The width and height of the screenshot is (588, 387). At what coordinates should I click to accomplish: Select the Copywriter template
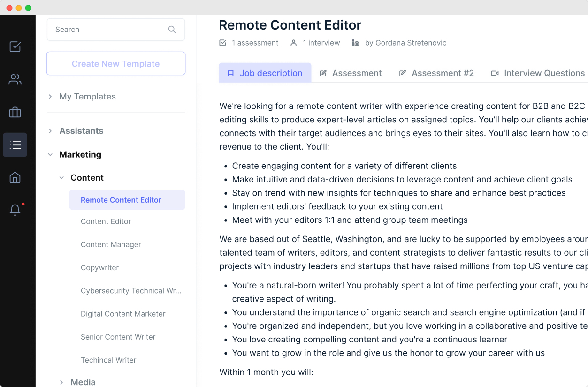coord(99,268)
